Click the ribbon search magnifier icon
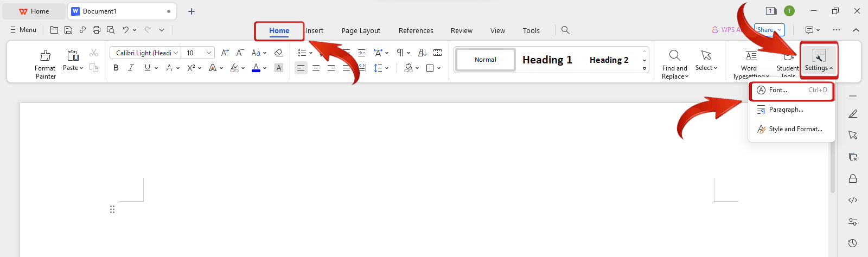The image size is (868, 257). [x=565, y=30]
